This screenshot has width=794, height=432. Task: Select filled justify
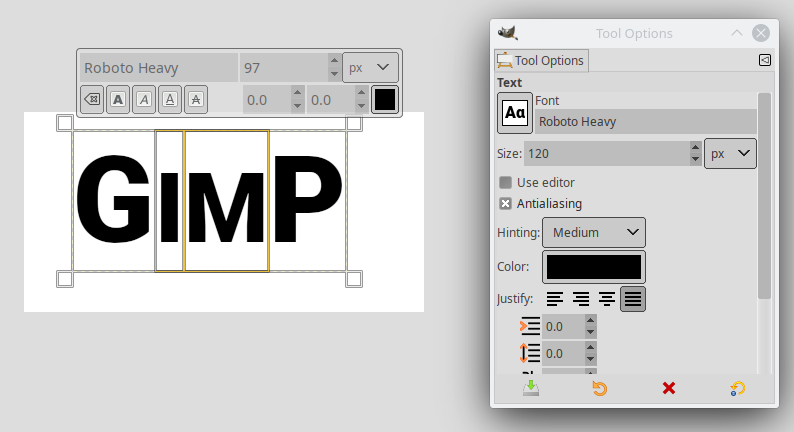pyautogui.click(x=633, y=299)
